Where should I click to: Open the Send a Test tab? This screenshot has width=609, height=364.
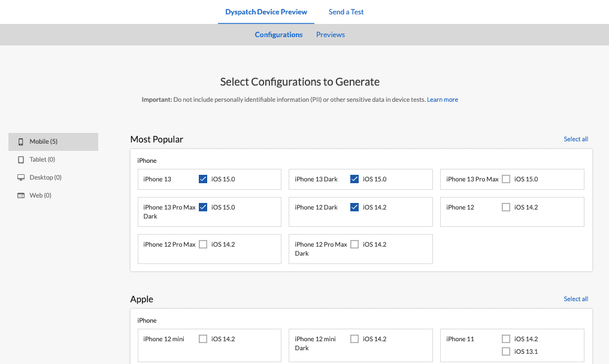[346, 12]
